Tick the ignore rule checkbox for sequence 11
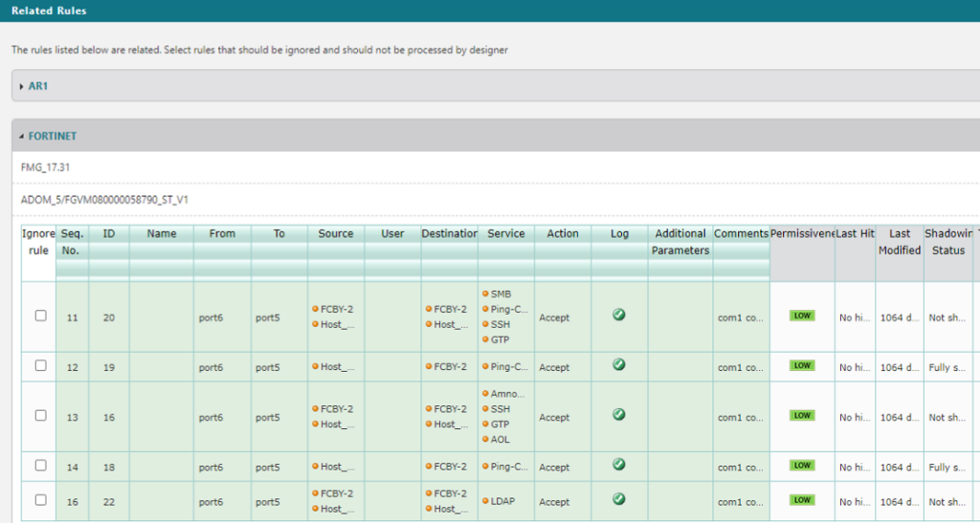980x523 pixels. tap(40, 316)
